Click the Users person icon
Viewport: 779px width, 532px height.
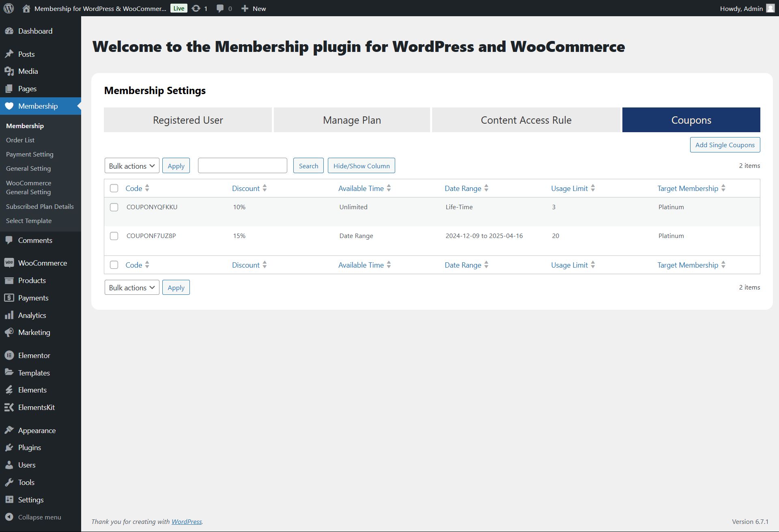[9, 465]
